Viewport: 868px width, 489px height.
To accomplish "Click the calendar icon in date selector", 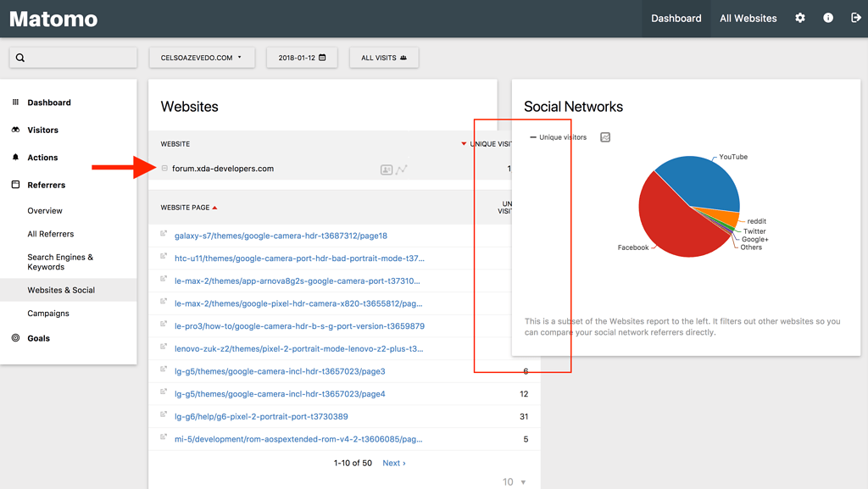I will [322, 58].
